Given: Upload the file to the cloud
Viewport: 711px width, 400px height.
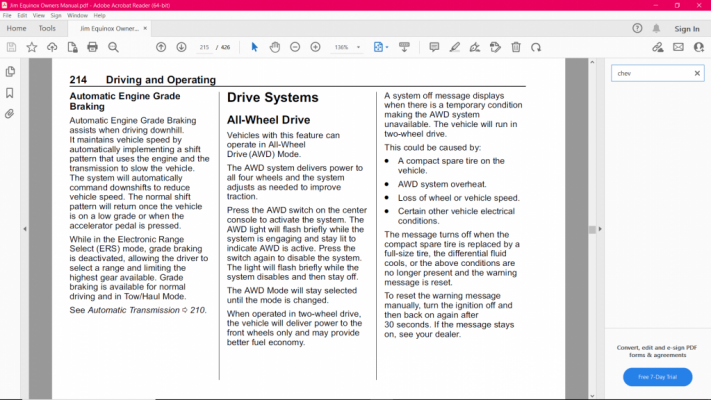Looking at the screenshot, I should (52, 47).
